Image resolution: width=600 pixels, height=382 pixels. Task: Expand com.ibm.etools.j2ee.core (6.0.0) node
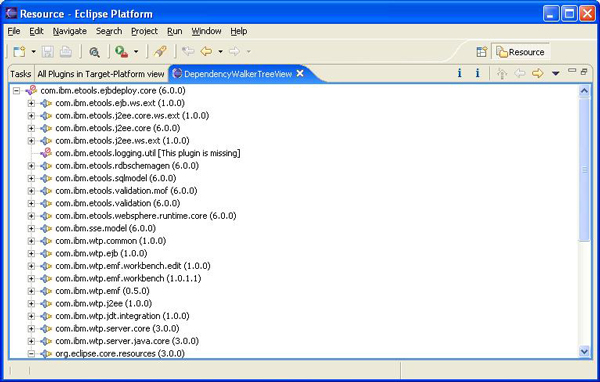coord(31,128)
